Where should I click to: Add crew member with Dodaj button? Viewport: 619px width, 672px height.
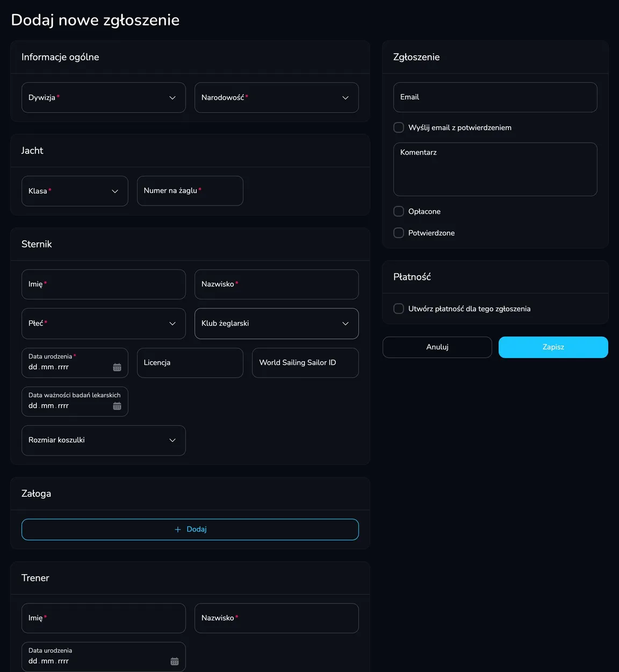coord(190,530)
